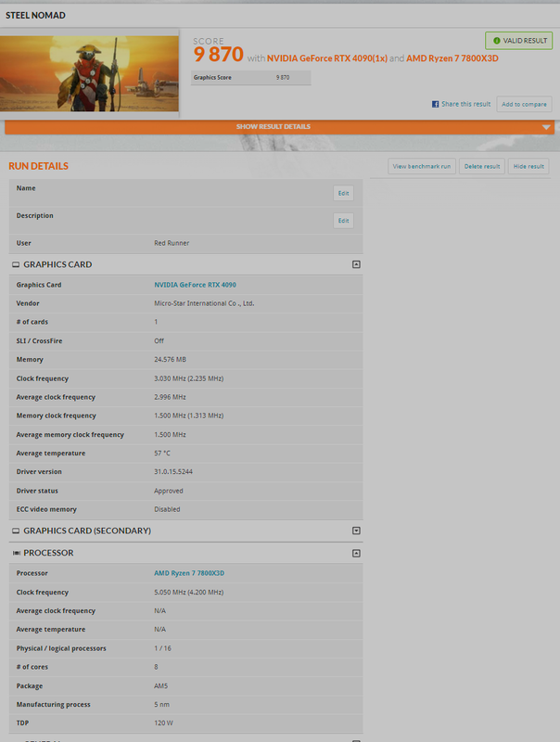
Task: Click the # of cores value 8
Action: coord(156,667)
